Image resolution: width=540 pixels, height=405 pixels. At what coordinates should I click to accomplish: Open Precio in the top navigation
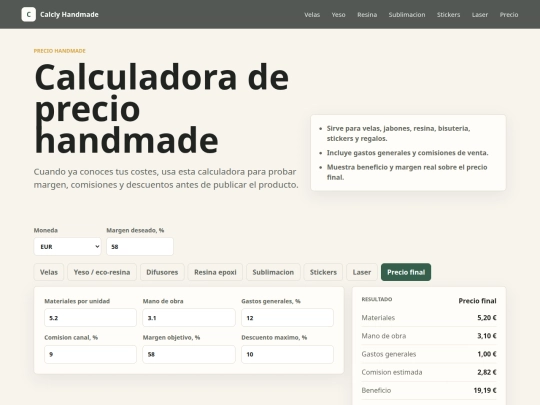(509, 15)
